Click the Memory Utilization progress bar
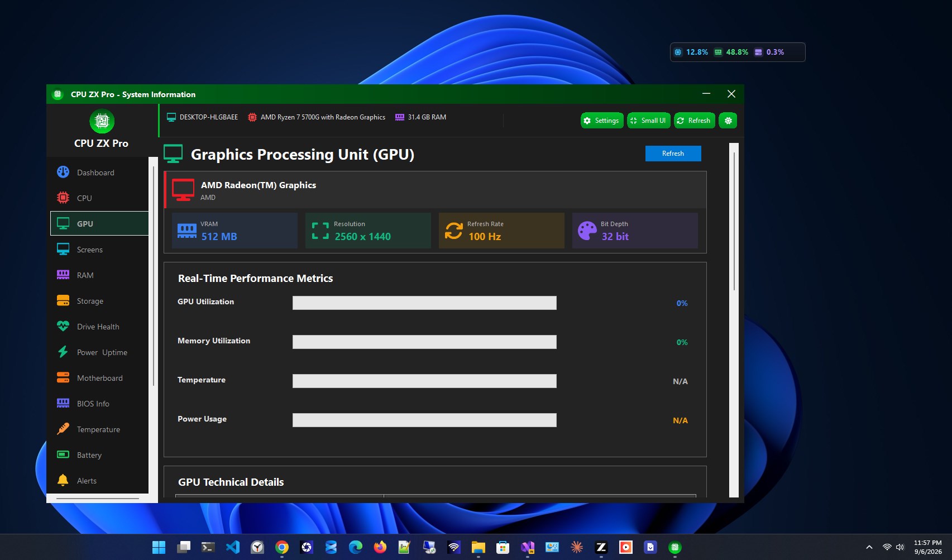 point(424,342)
